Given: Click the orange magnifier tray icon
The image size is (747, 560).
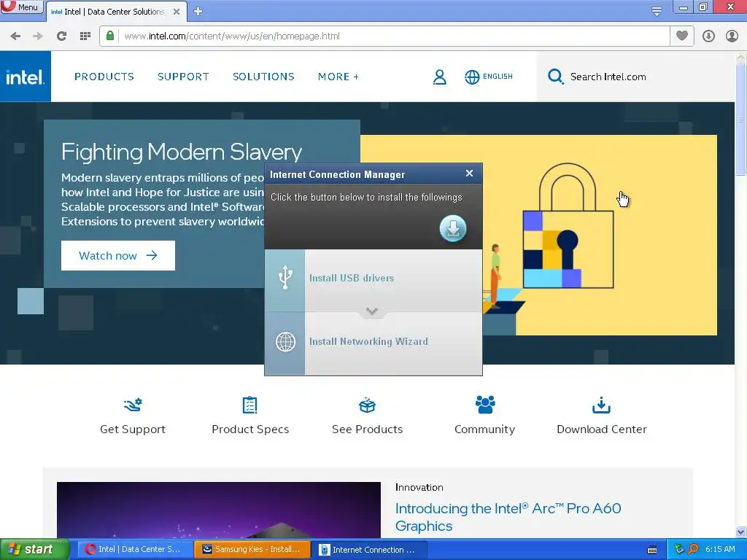Looking at the screenshot, I should click(694, 549).
